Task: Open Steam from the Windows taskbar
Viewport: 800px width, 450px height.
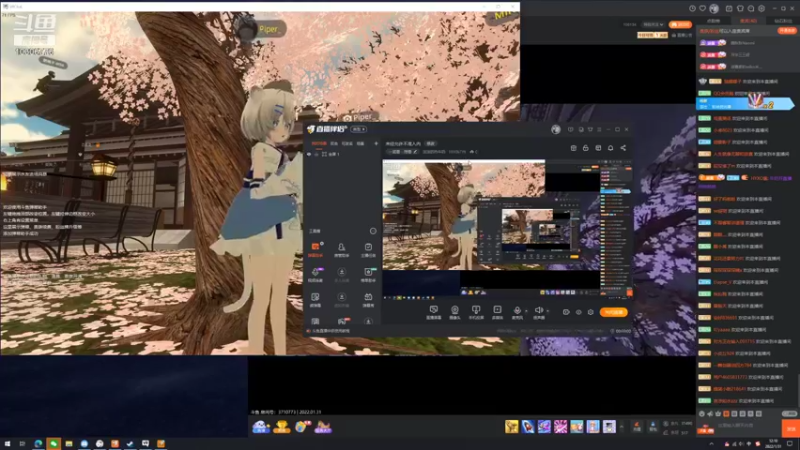Action: pyautogui.click(x=130, y=444)
